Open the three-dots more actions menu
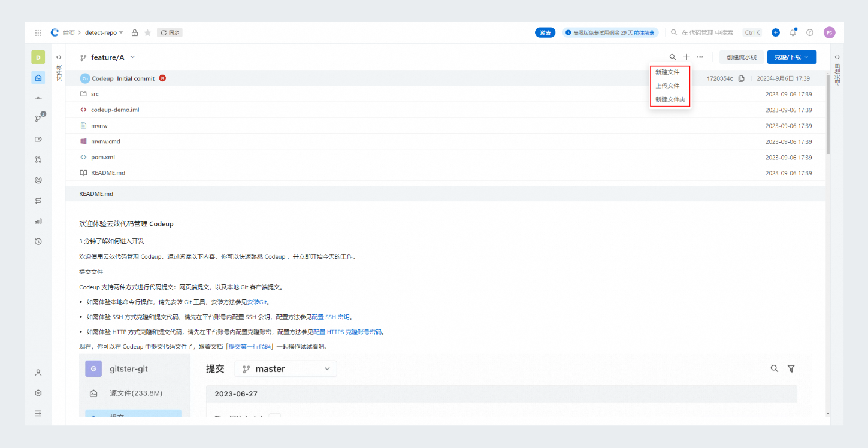The image size is (868, 448). coord(700,57)
